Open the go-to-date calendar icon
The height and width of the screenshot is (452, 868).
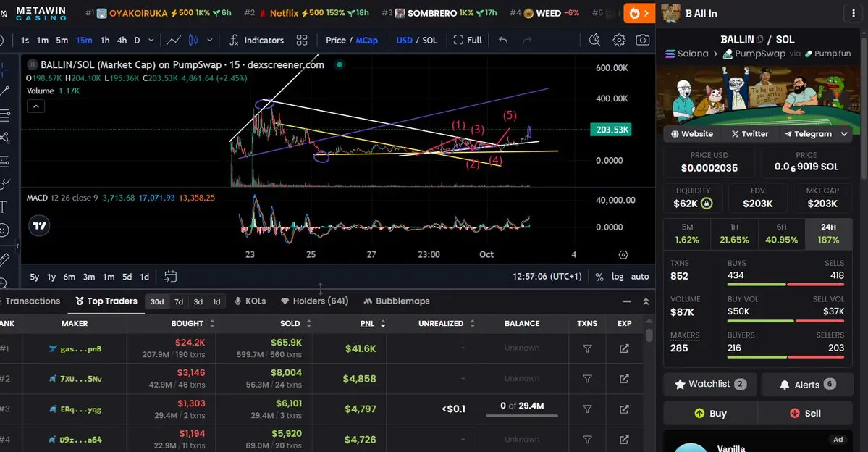pyautogui.click(x=171, y=277)
